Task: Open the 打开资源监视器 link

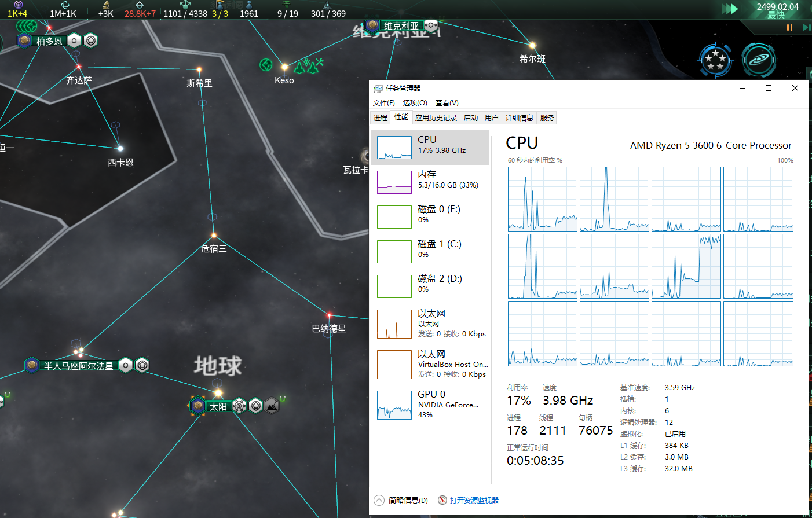Action: click(x=474, y=500)
